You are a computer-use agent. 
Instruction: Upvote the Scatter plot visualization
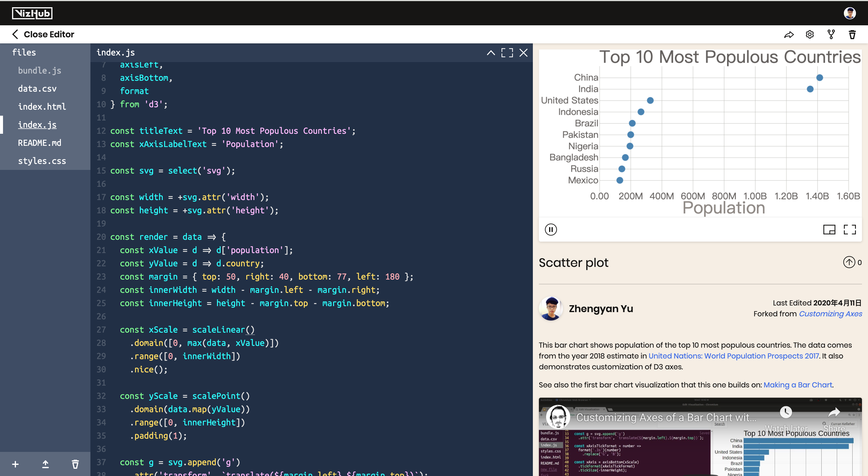pyautogui.click(x=849, y=262)
